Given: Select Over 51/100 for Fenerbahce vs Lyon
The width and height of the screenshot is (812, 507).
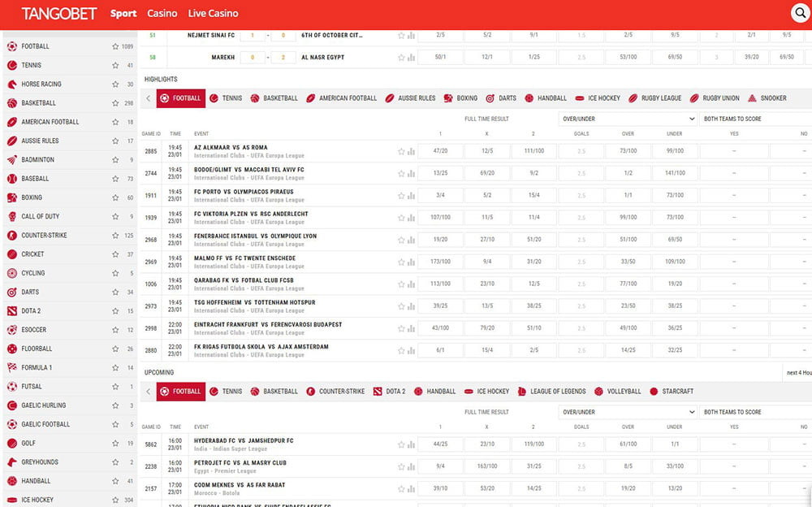Looking at the screenshot, I should 628,240.
